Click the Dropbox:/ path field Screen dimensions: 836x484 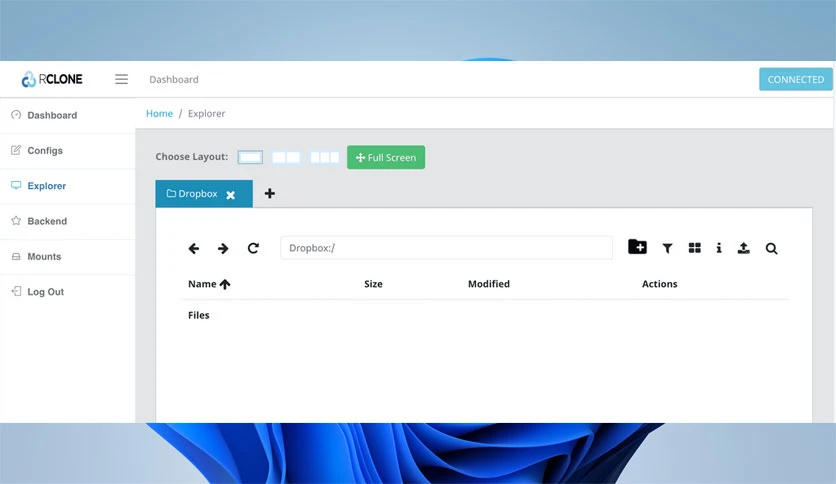point(446,248)
